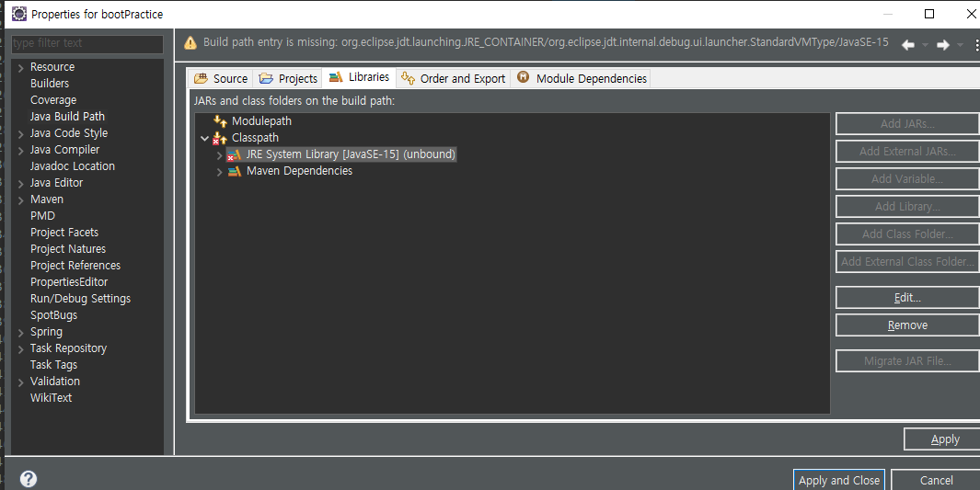Viewport: 980px width, 490px height.
Task: Click the Module Dependencies tab icon
Action: pos(523,77)
